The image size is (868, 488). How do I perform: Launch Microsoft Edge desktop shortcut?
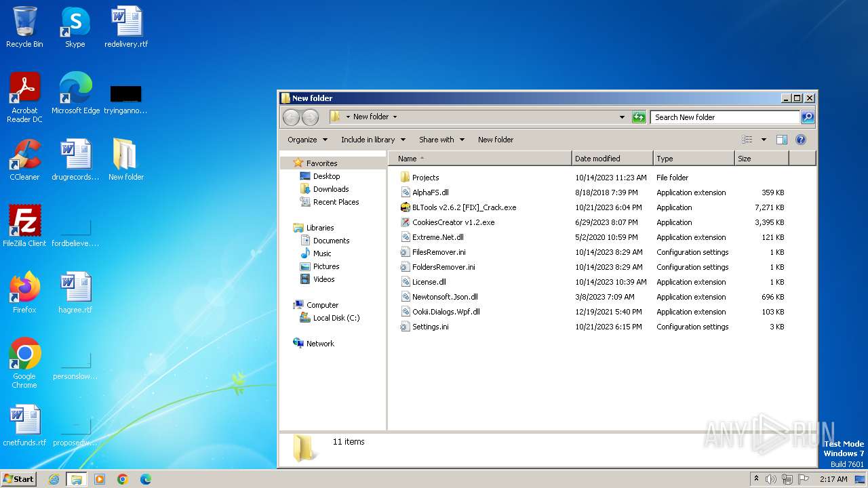[75, 94]
